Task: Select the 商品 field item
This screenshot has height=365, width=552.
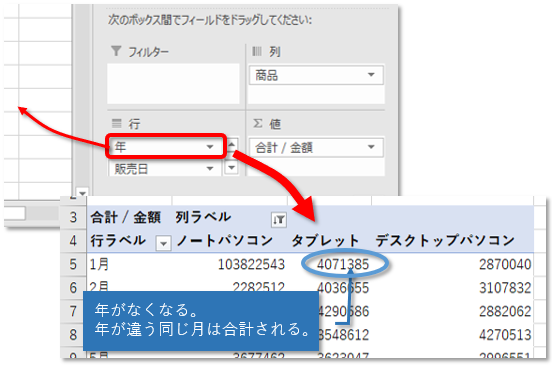Action: coord(316,75)
